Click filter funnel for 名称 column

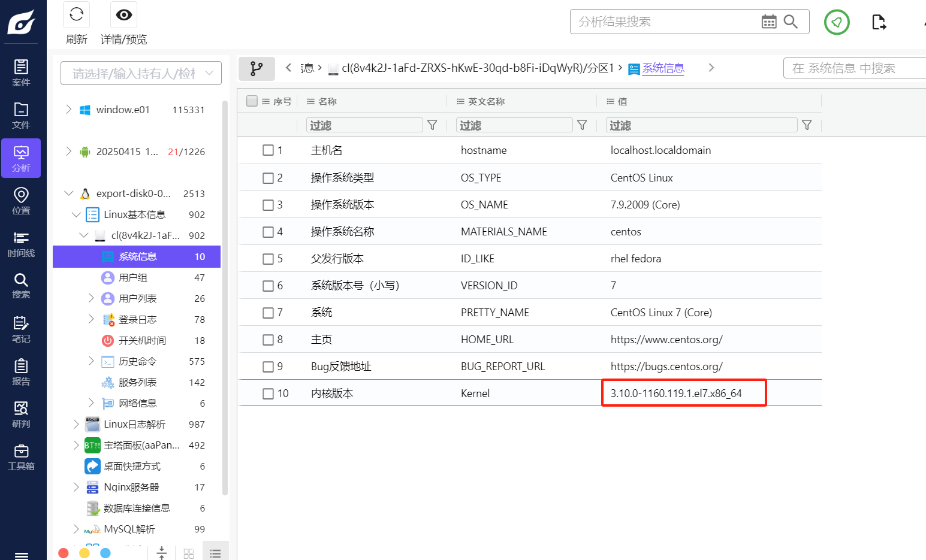coord(432,125)
